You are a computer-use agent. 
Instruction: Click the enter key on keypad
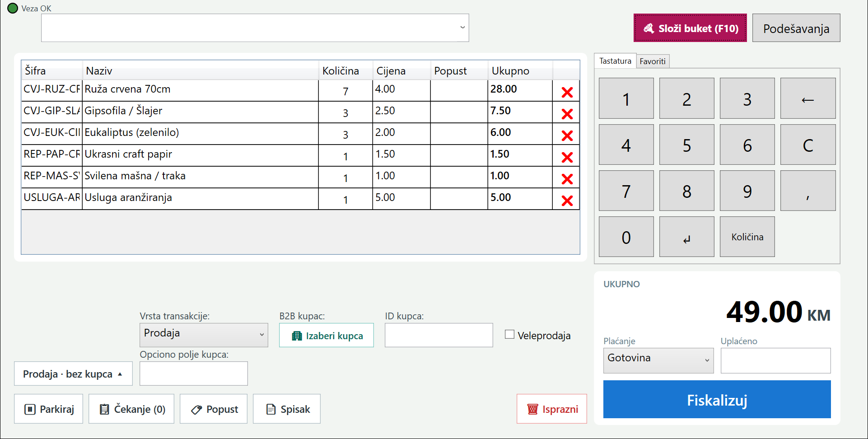tap(687, 237)
